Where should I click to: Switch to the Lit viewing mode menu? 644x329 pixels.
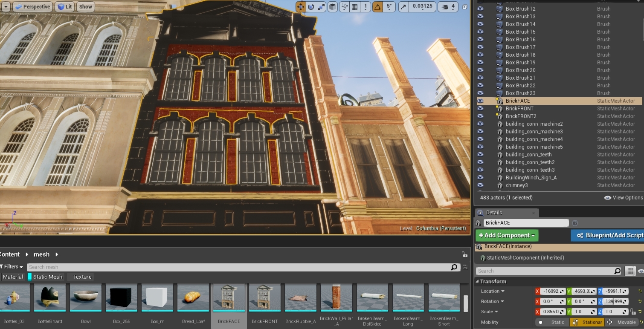point(64,6)
